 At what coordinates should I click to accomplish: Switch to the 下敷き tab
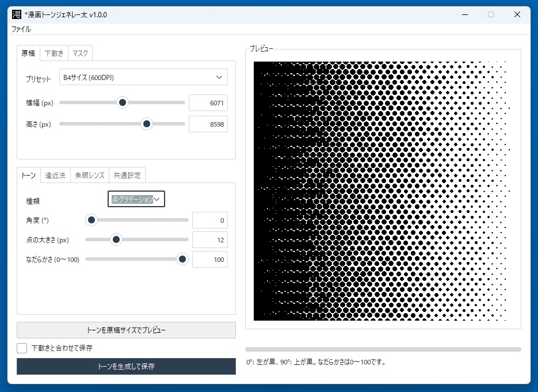pos(54,53)
